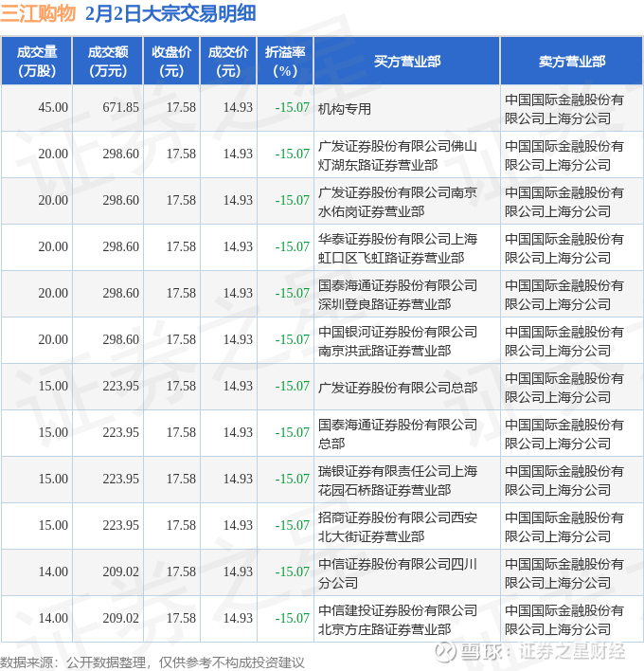Select the 209.02 amount in 中信建投证券 row
The image size is (644, 671).
pyautogui.click(x=108, y=619)
